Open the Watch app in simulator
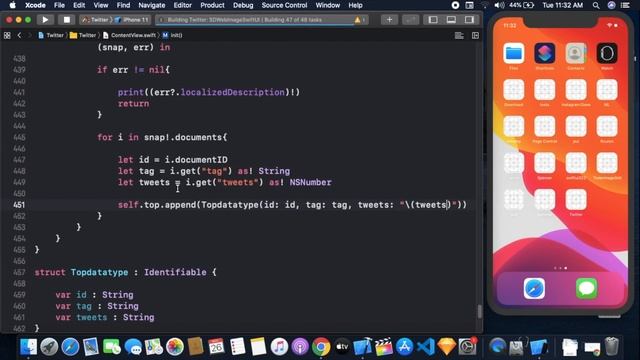 click(607, 53)
